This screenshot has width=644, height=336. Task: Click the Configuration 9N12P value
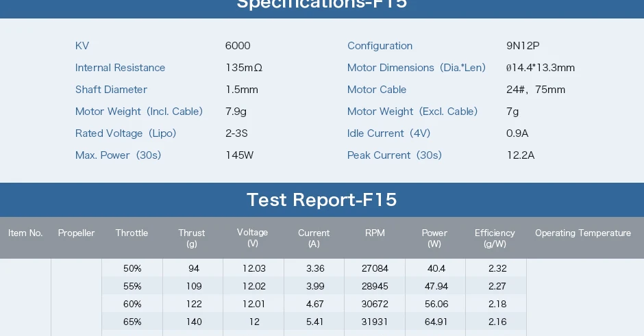[523, 46]
